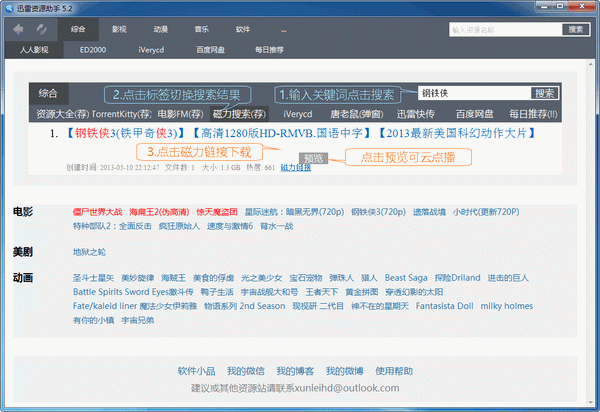The height and width of the screenshot is (412, 600).
Task: Open movie link 惊天魔盗团
Action: click(x=217, y=212)
